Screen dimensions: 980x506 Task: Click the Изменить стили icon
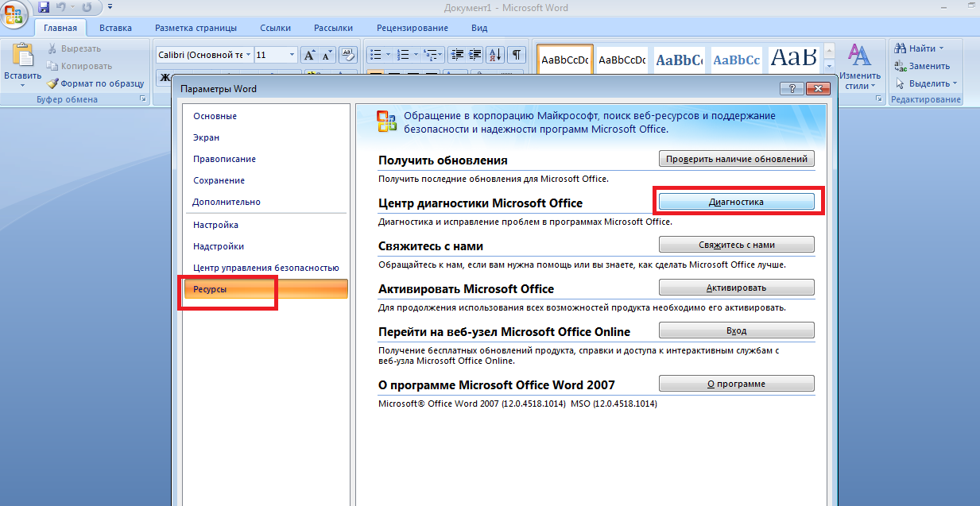coord(858,66)
